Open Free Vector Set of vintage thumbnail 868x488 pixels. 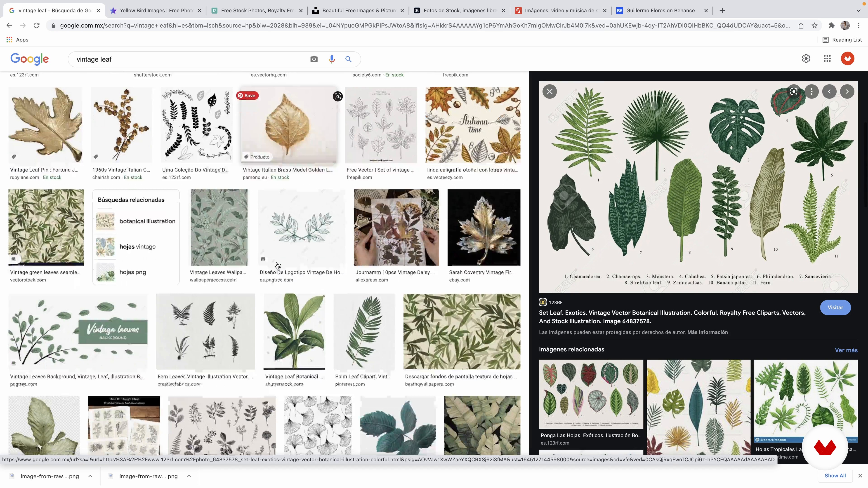381,125
